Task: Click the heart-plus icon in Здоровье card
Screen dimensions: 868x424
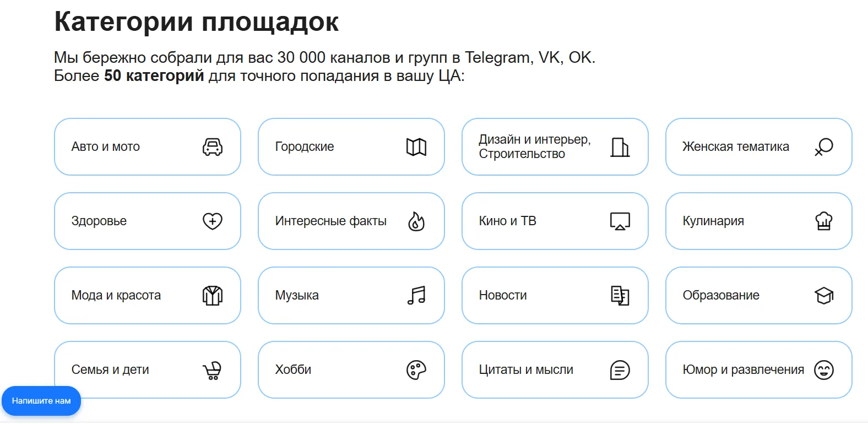Action: click(x=213, y=221)
